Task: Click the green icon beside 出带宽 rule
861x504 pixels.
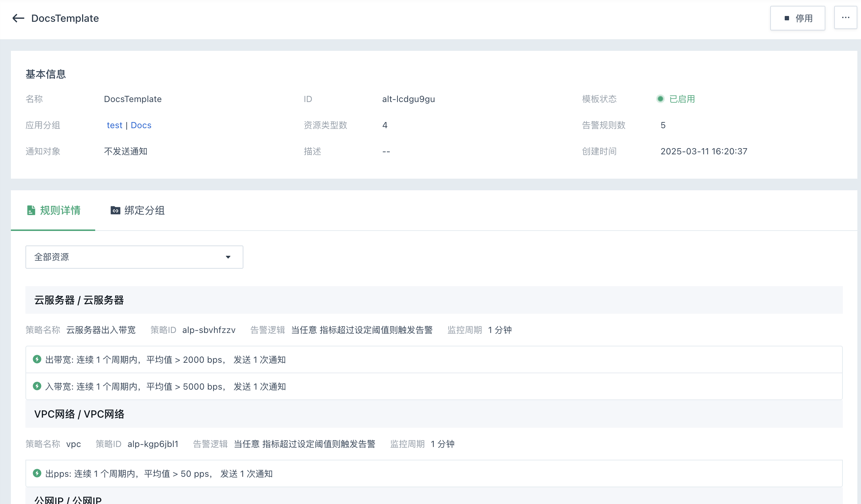Action: click(x=37, y=359)
